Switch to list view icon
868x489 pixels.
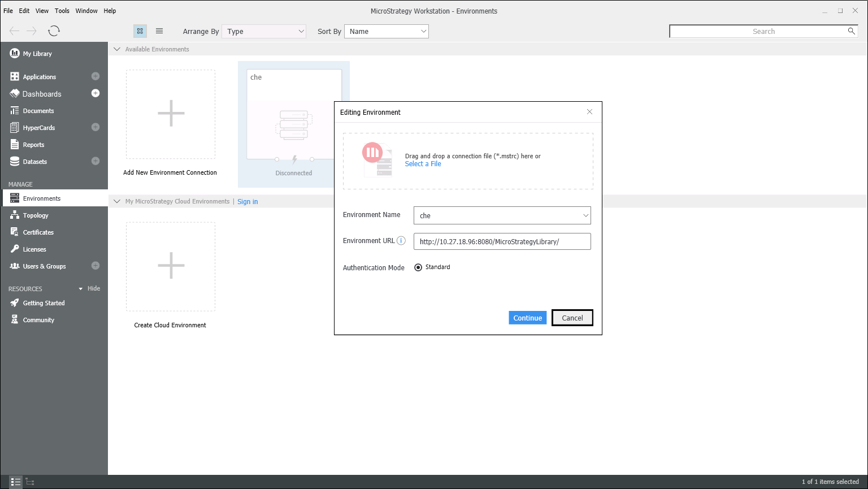point(159,31)
